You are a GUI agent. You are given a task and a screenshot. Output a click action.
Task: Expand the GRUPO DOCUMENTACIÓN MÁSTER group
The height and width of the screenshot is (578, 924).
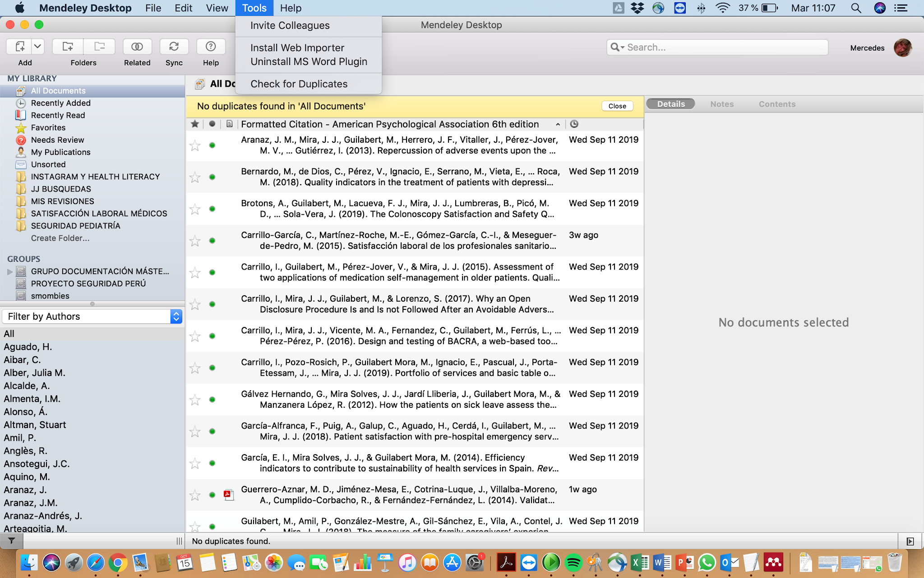click(9, 272)
